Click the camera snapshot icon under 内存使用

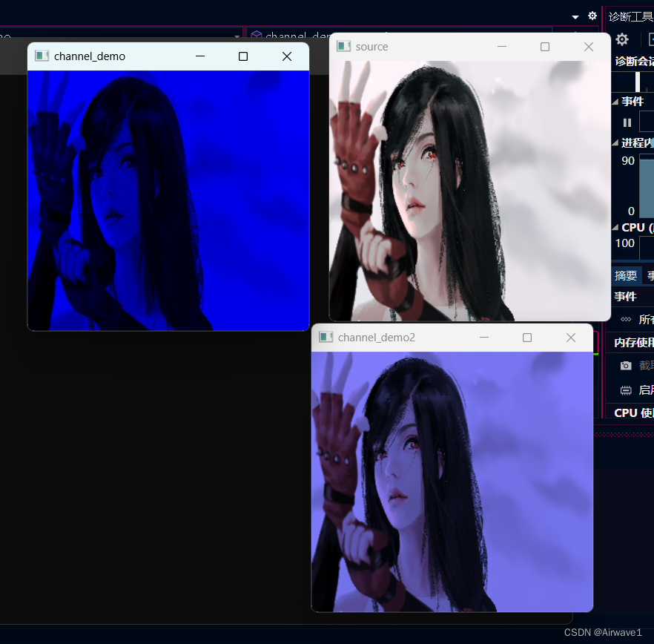626,366
